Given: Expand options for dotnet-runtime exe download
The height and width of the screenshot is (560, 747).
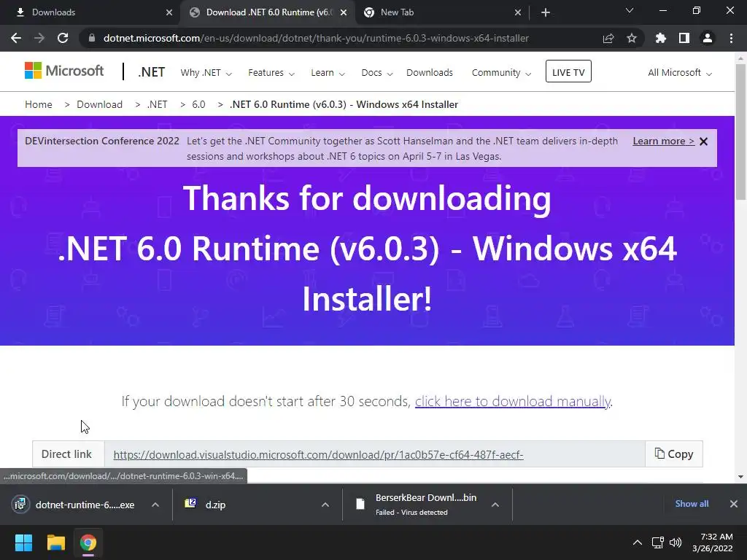Looking at the screenshot, I should click(x=155, y=505).
